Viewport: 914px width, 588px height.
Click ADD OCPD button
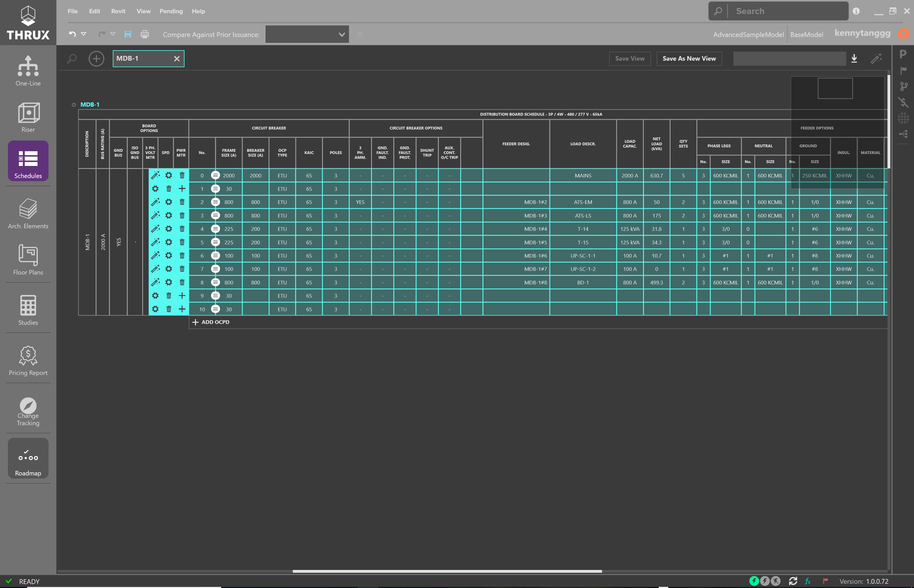(x=211, y=322)
